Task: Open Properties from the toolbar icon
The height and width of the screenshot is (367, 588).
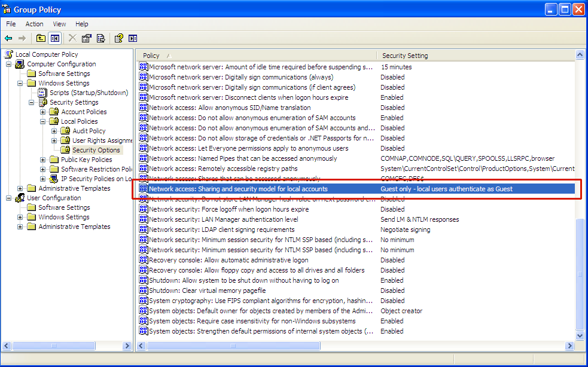Action: [x=86, y=38]
